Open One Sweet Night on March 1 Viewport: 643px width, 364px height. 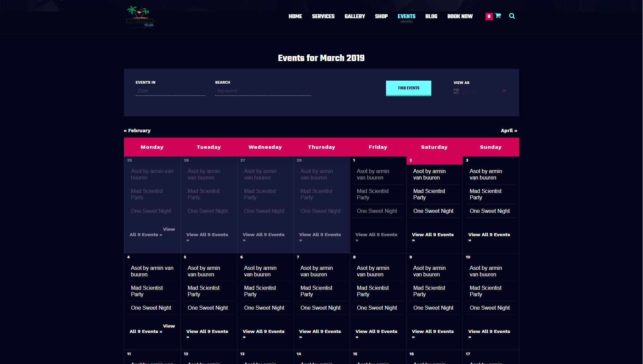377,211
